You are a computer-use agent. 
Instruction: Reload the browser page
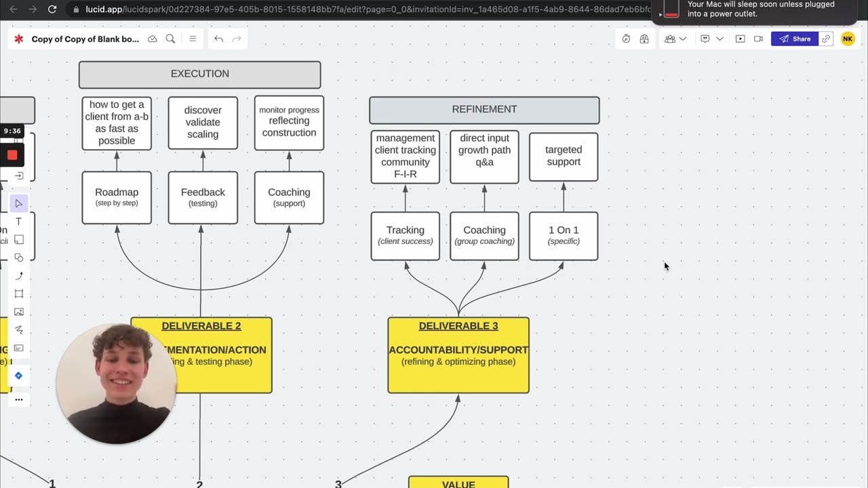[52, 9]
